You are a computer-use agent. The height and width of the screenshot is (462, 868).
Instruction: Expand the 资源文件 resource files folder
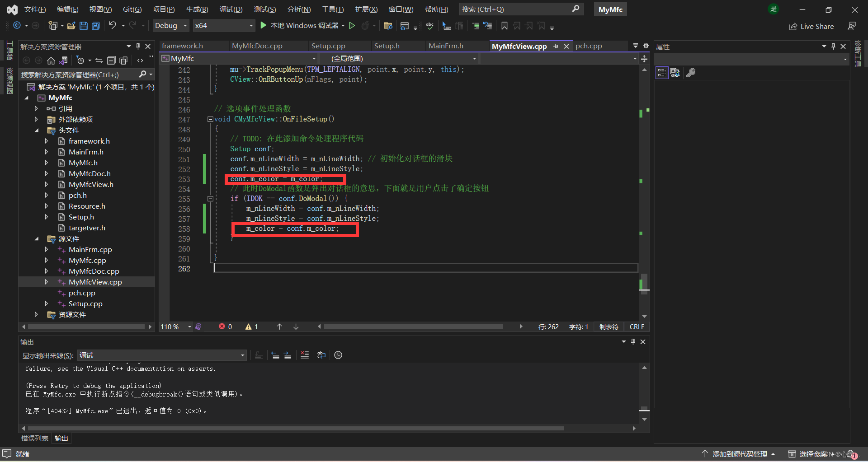point(36,314)
